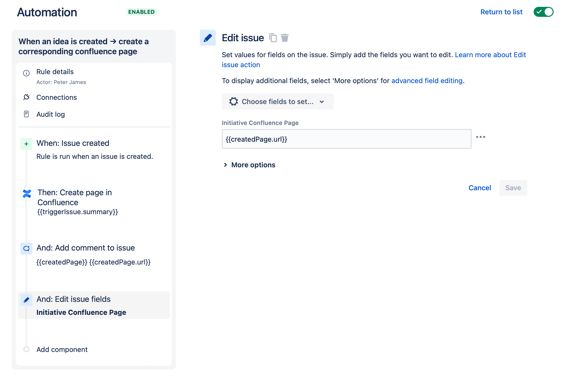Viewport: 567px width, 377px height.
Task: Click the Save button
Action: click(x=513, y=188)
